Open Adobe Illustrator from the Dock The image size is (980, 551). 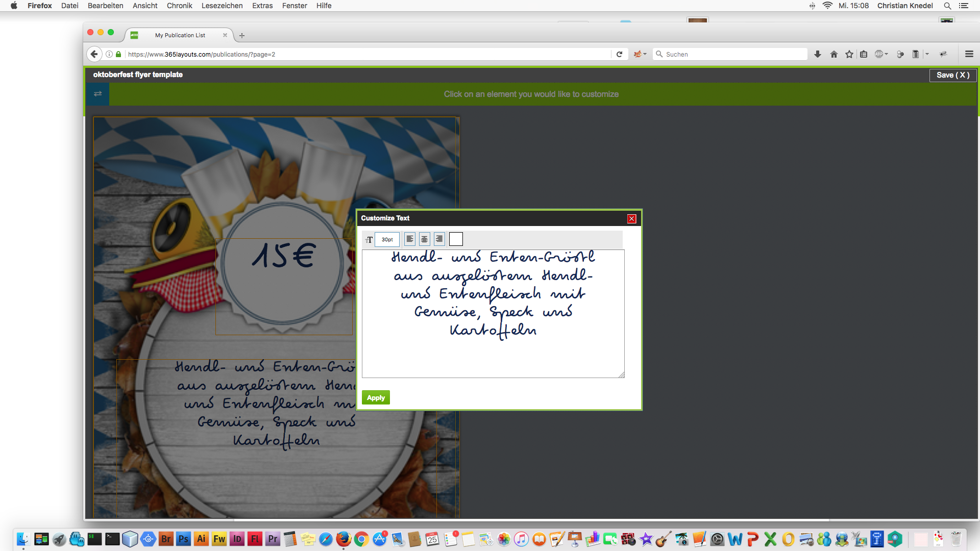coord(201,539)
